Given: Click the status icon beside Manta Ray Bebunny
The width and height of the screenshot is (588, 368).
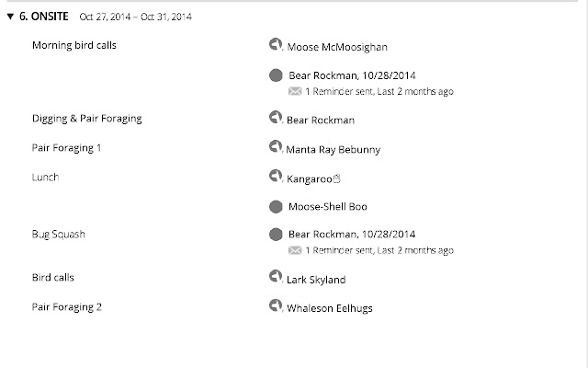Looking at the screenshot, I should [276, 146].
